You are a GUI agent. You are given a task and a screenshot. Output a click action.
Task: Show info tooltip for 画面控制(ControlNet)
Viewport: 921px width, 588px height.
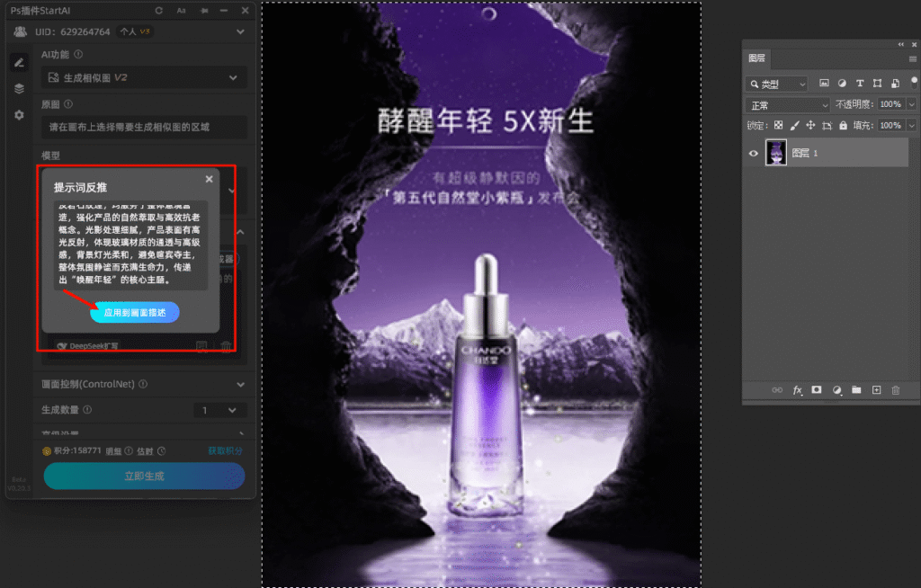tap(143, 384)
